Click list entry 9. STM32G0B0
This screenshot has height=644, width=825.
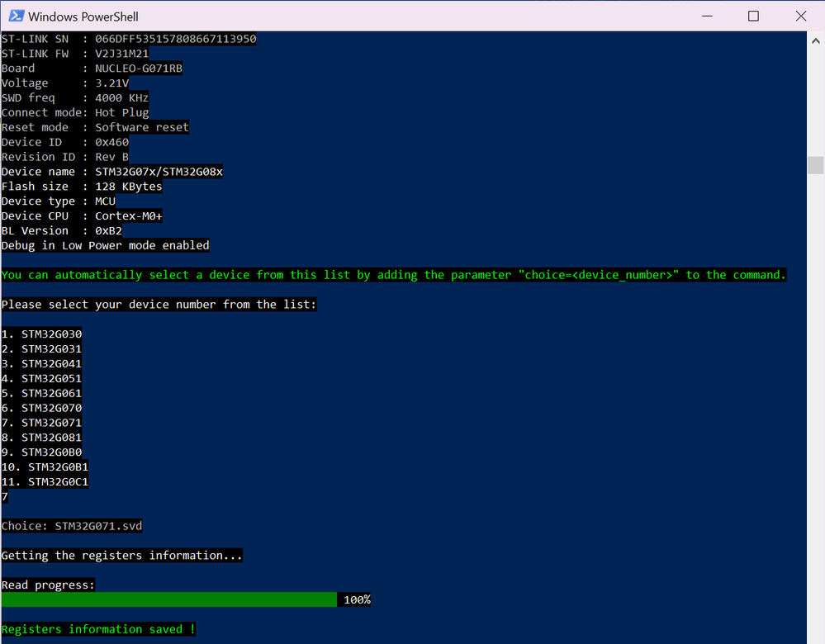coord(41,452)
